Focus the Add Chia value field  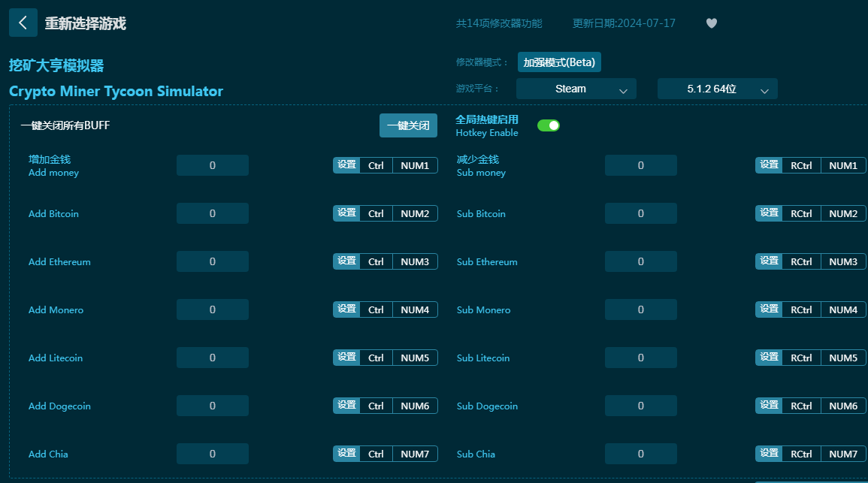(x=213, y=454)
